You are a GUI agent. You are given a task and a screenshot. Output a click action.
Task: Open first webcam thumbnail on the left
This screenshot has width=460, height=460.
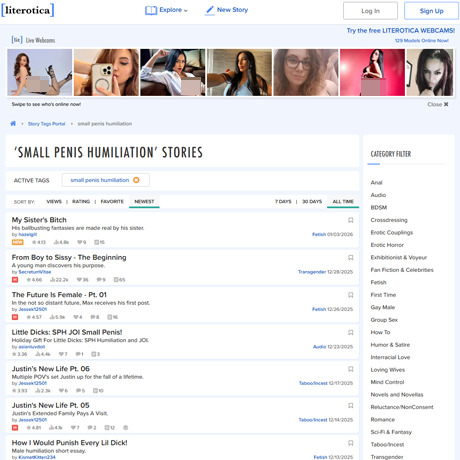pos(40,72)
